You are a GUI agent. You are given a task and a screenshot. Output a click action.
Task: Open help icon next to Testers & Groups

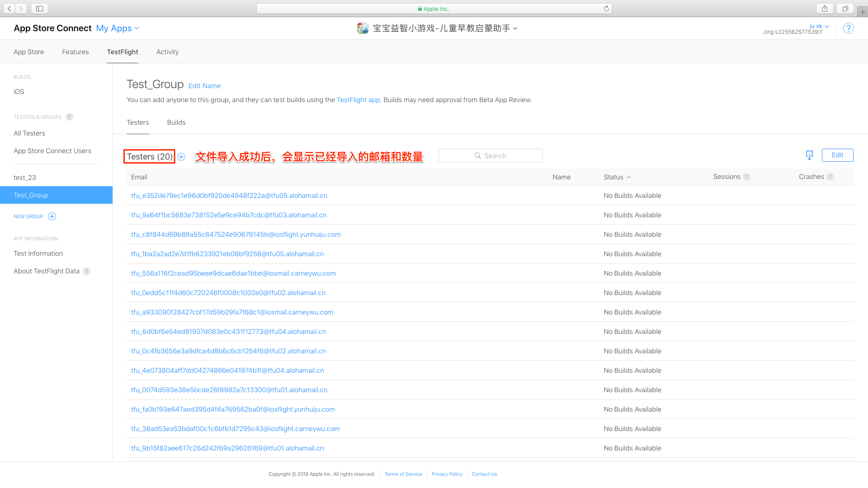pos(69,117)
